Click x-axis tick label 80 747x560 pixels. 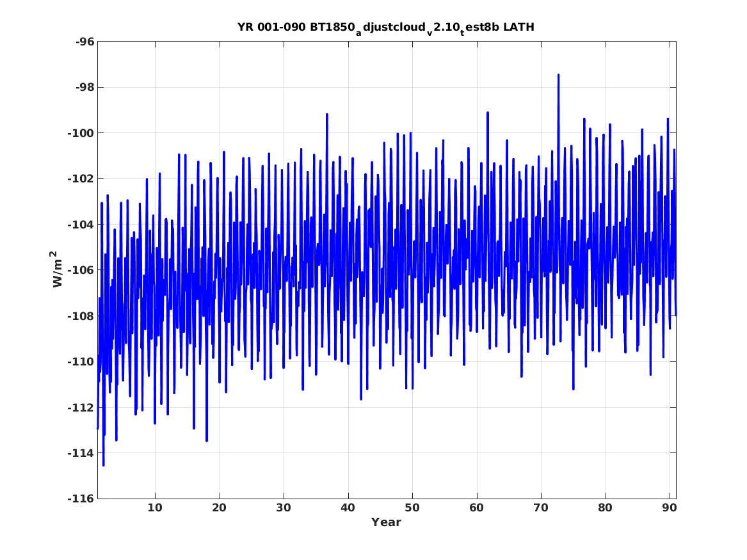tap(605, 508)
